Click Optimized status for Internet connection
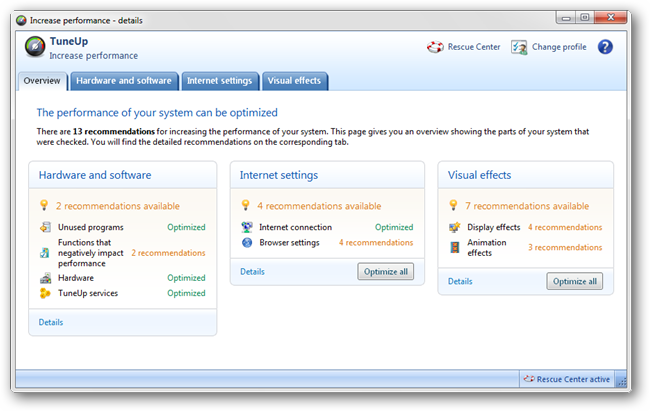Viewport: 650px width, 411px height. [x=394, y=227]
